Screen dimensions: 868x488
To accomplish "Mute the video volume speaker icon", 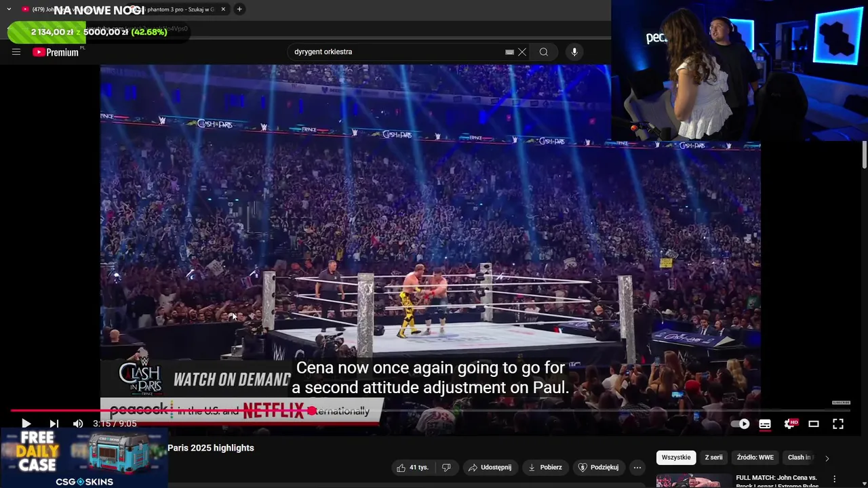I will [78, 424].
